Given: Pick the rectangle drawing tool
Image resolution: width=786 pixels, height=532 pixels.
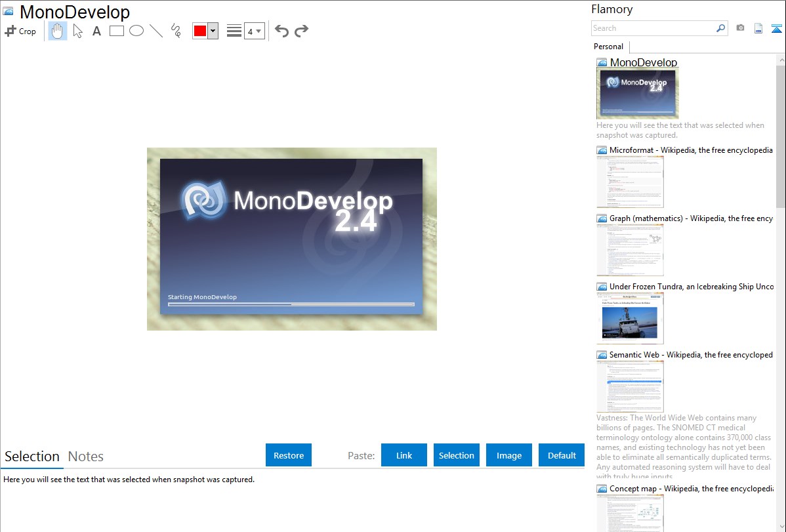Looking at the screenshot, I should [117, 31].
